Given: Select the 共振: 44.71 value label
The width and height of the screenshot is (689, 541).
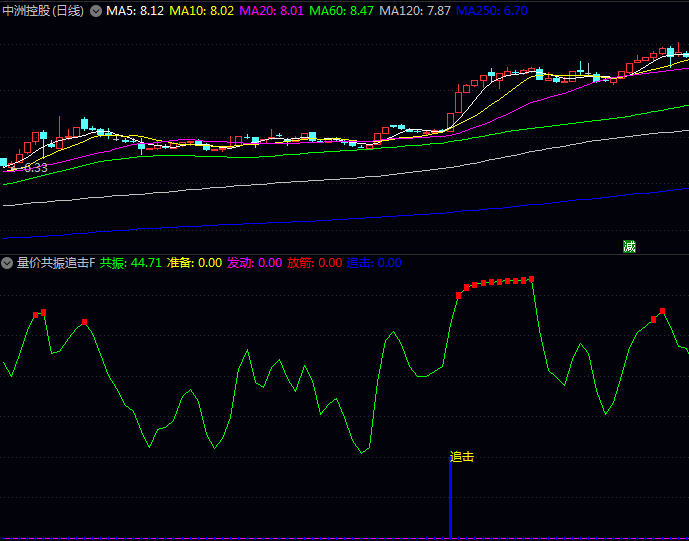Looking at the screenshot, I should [x=130, y=263].
